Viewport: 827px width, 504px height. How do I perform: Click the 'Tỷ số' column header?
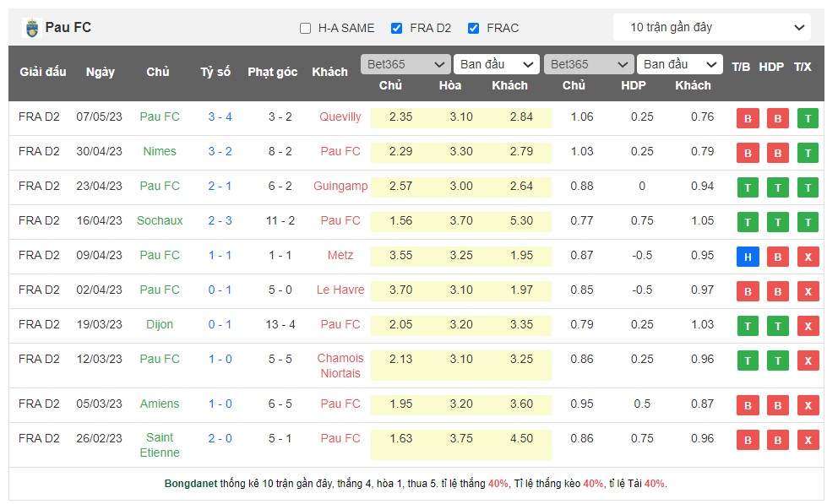pyautogui.click(x=215, y=72)
